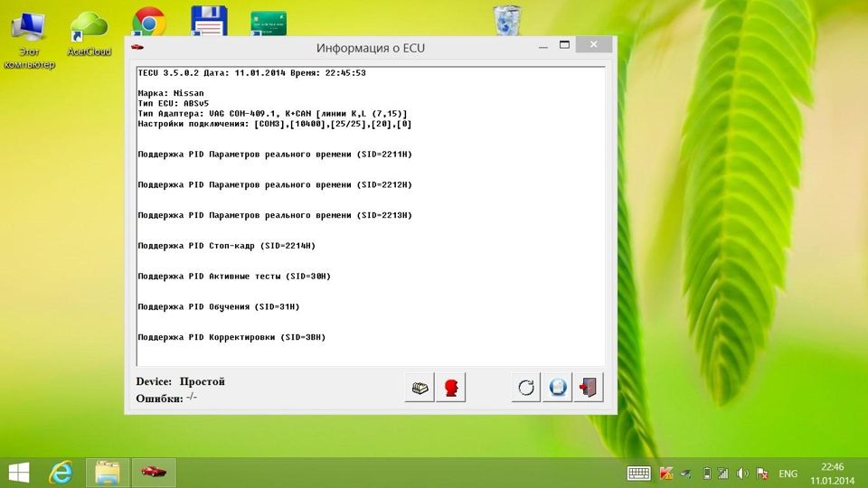Click the Windows Start button
868x488 pixels.
pos(18,473)
